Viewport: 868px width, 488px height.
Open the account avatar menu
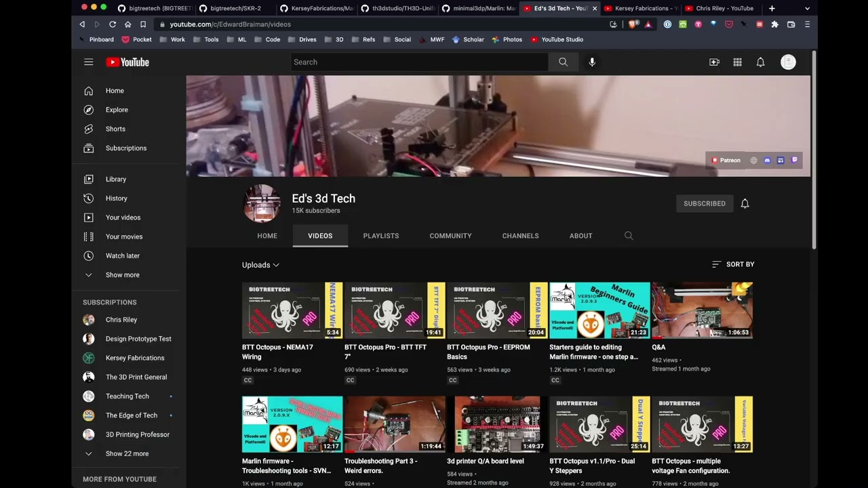[788, 62]
